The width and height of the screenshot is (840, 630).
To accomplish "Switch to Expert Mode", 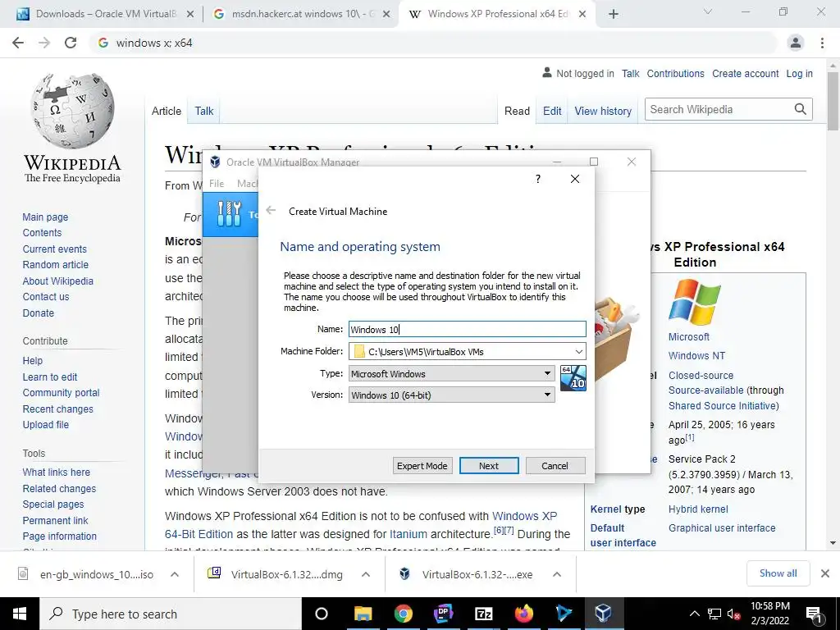I will pos(422,466).
